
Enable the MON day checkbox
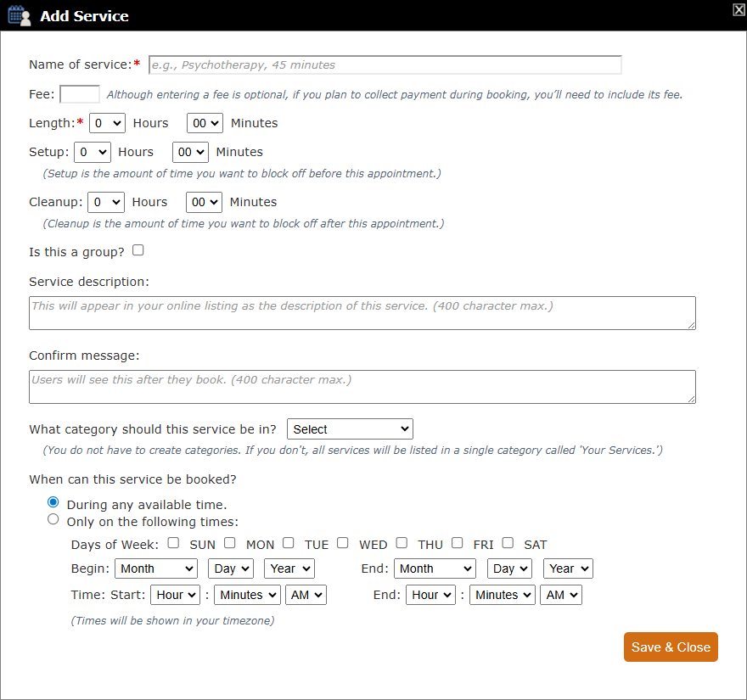(230, 543)
